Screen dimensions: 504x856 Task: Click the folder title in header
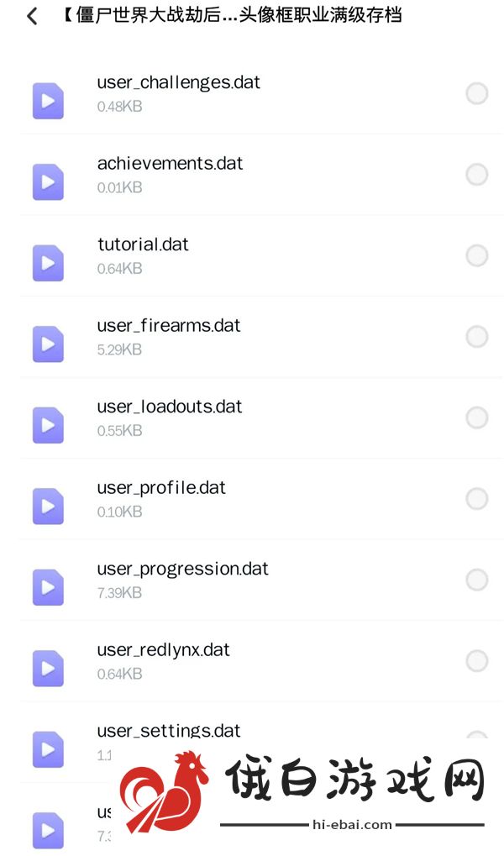[x=232, y=15]
